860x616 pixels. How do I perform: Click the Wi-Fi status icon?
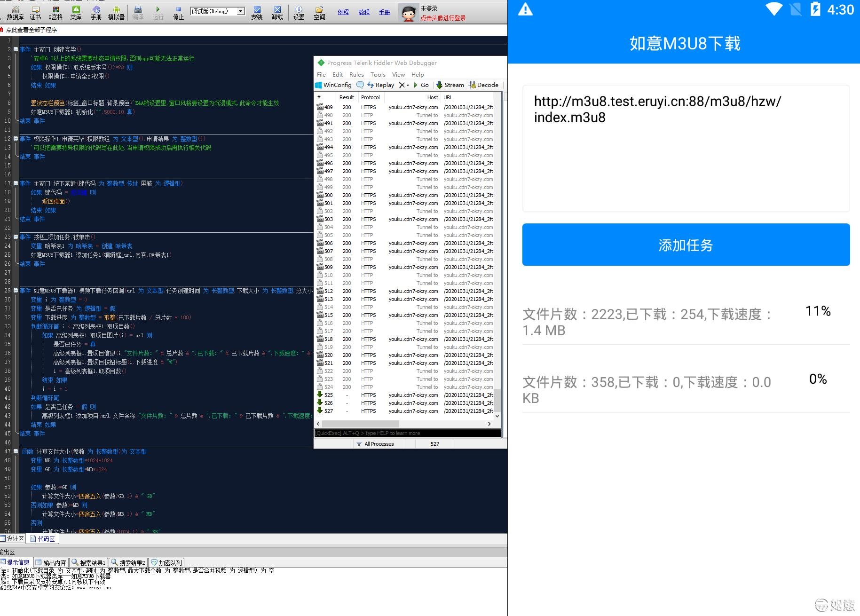(773, 9)
